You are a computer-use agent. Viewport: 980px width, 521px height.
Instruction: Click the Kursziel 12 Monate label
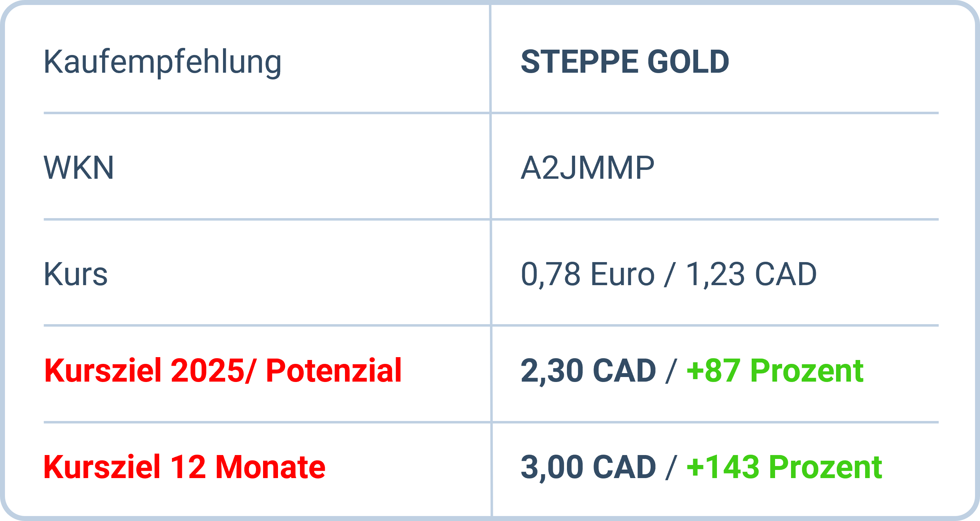pos(184,467)
